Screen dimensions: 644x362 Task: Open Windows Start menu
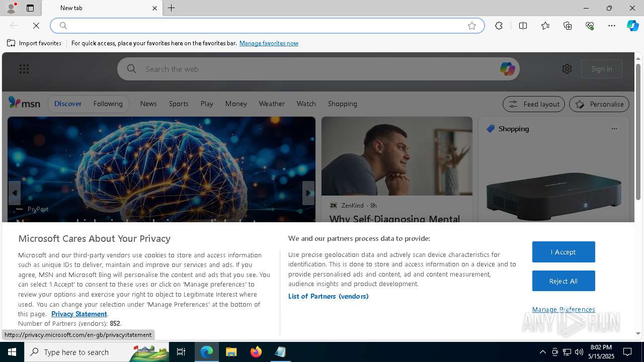12,352
